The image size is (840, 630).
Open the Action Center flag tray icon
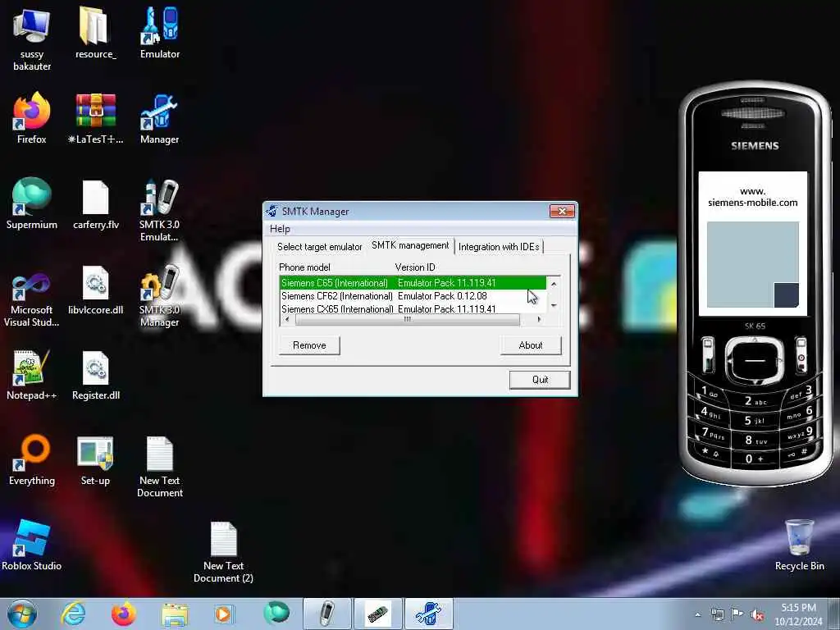(737, 614)
